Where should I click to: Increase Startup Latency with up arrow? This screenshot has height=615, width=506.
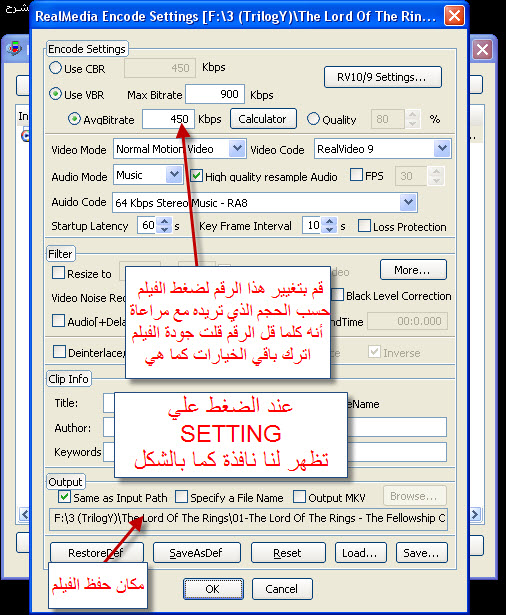click(165, 222)
